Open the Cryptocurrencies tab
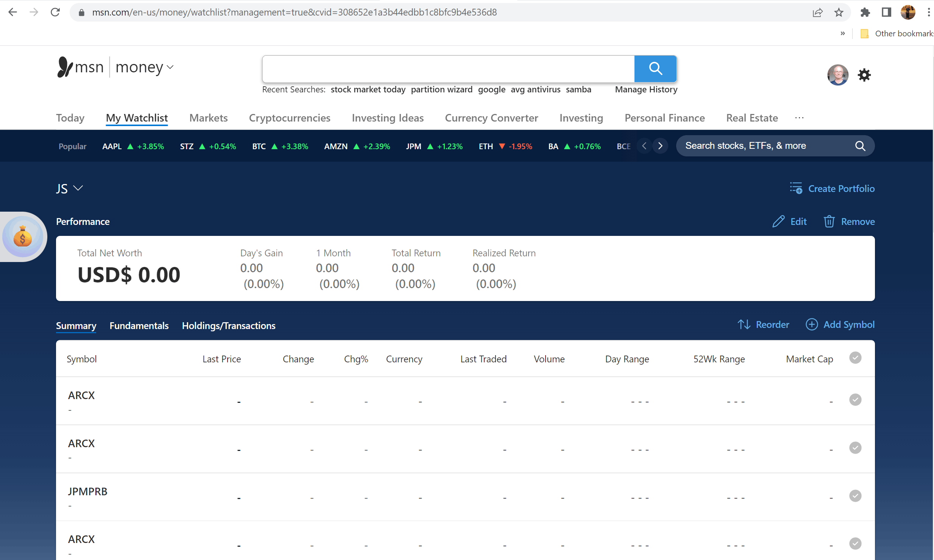934x560 pixels. point(290,118)
